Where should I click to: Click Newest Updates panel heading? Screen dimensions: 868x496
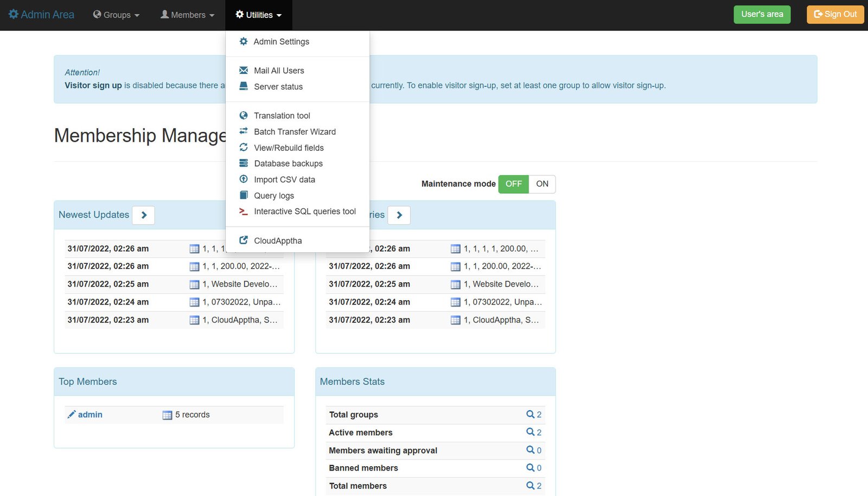coord(94,215)
